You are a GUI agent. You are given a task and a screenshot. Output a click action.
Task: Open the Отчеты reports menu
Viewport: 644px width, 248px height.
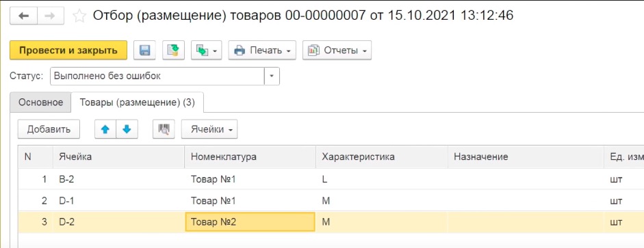(x=337, y=51)
